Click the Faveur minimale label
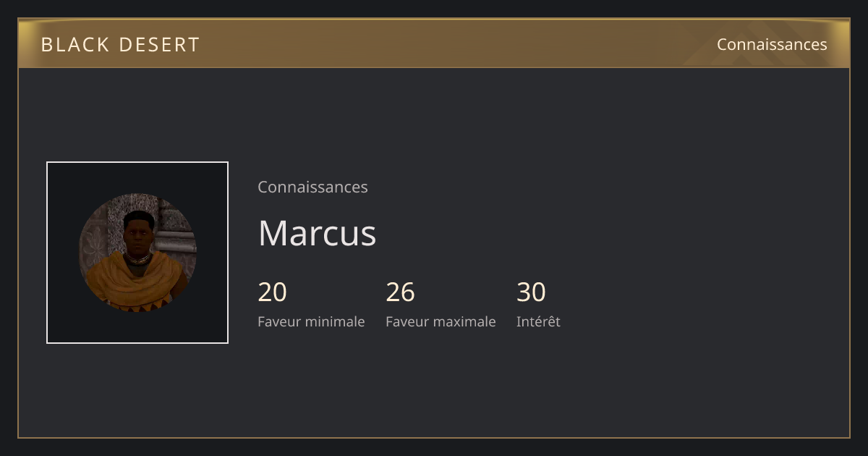868x456 pixels. tap(311, 321)
